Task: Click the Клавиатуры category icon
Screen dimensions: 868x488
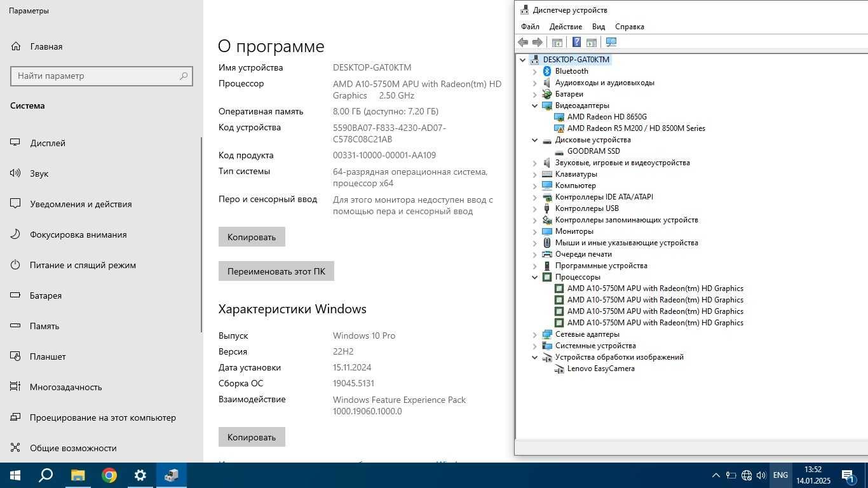Action: [547, 174]
